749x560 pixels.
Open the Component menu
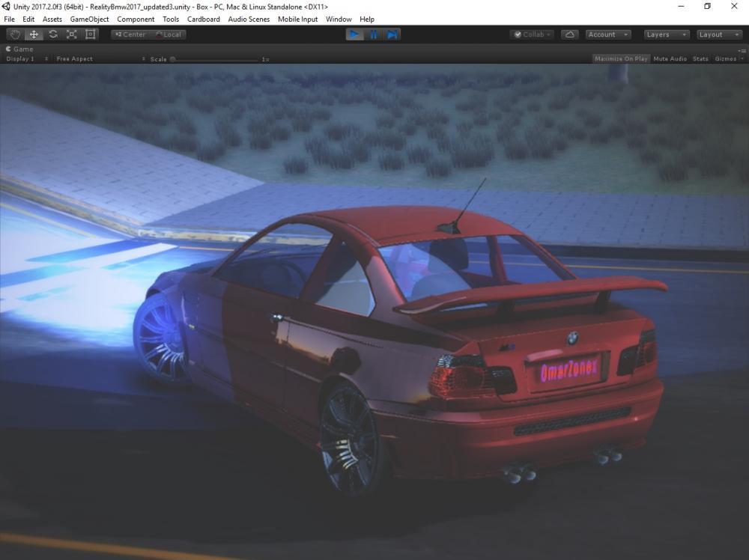pos(136,19)
